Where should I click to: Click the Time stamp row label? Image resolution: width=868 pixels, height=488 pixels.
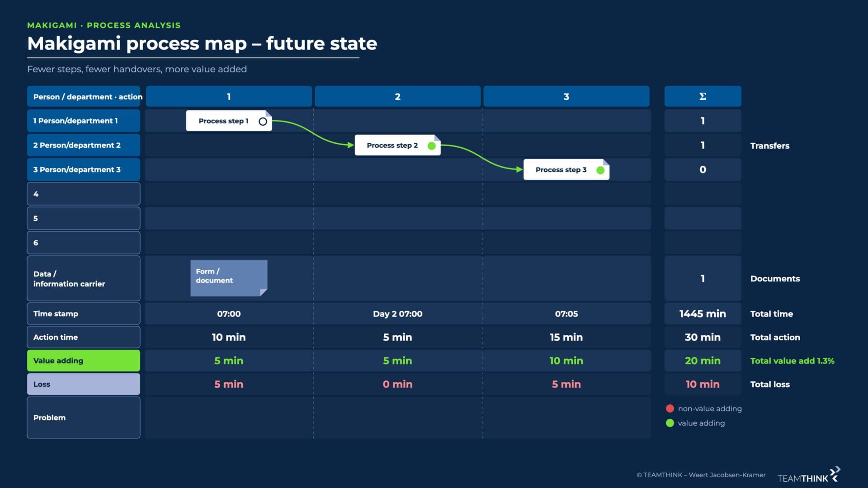click(84, 314)
